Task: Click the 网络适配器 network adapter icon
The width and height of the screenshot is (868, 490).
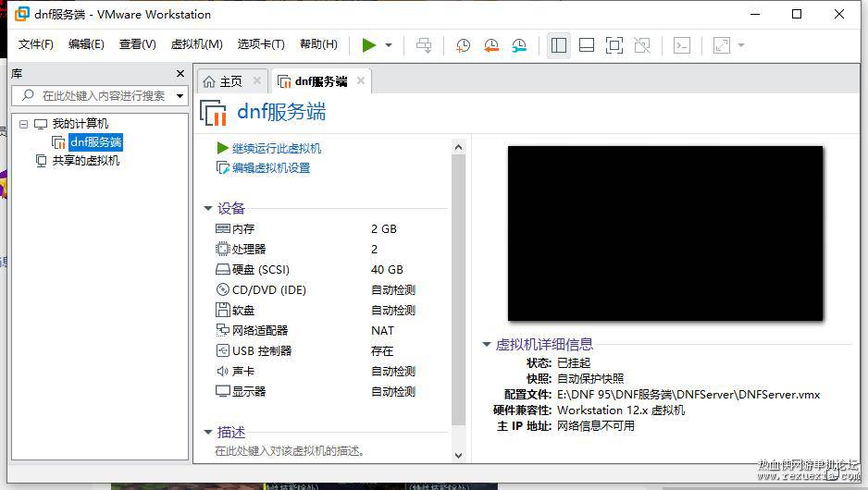Action: 222,330
